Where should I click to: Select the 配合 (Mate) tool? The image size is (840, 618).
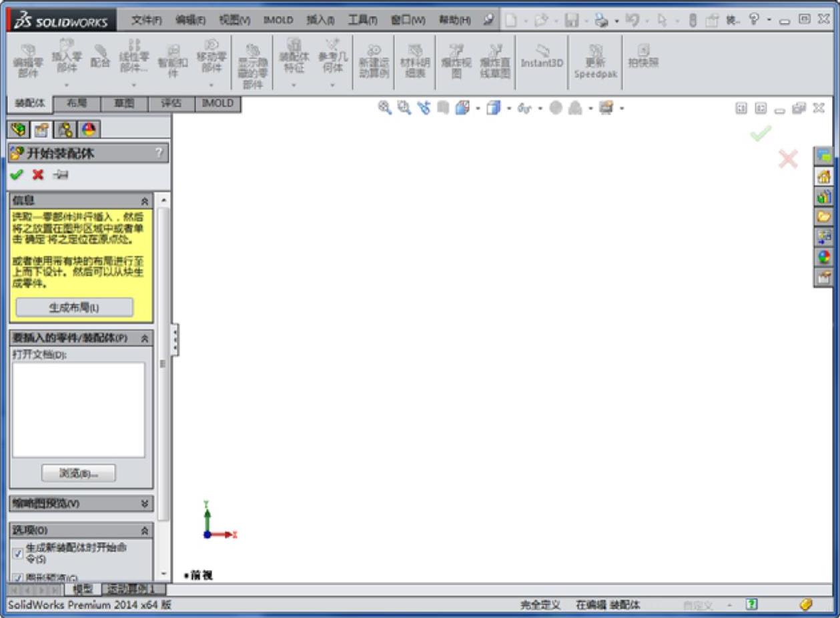pyautogui.click(x=100, y=57)
